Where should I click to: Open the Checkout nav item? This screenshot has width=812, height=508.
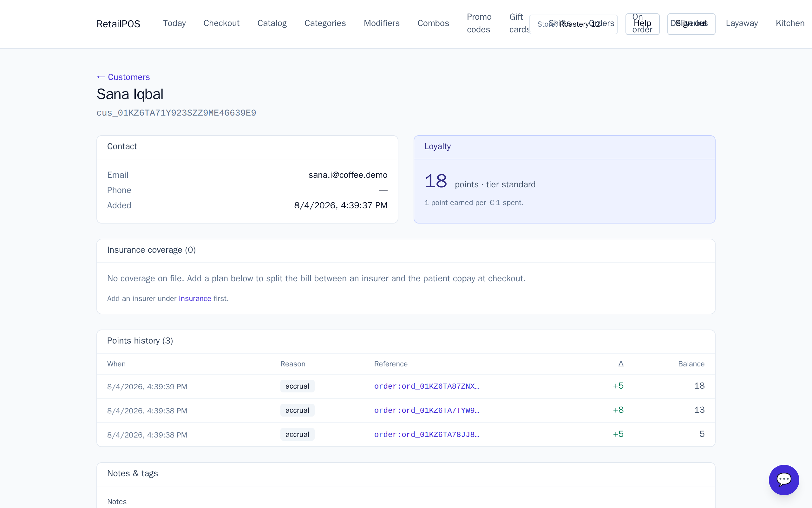click(221, 23)
